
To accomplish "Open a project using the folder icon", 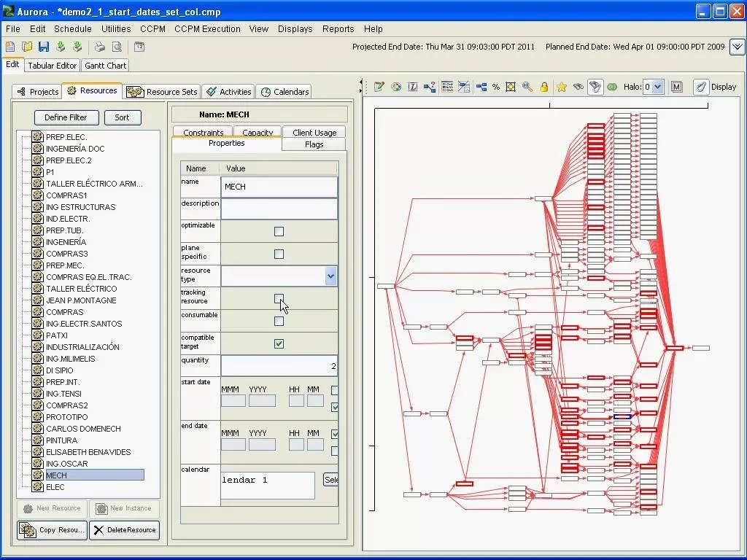I will pyautogui.click(x=27, y=46).
